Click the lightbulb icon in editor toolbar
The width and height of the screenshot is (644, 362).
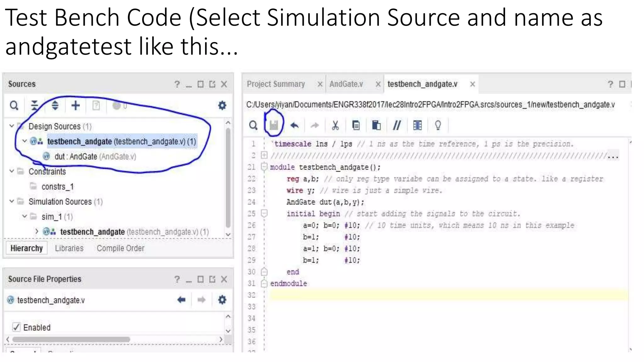pos(438,125)
